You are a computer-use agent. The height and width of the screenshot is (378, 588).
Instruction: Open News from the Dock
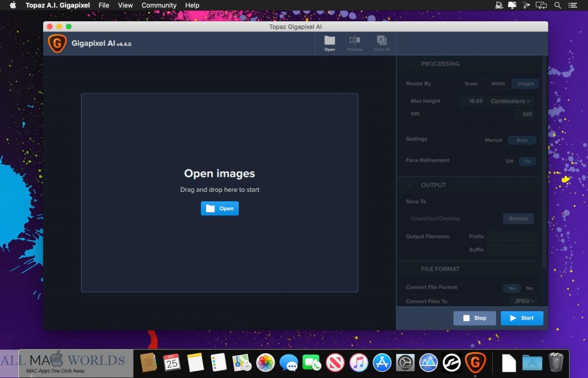[x=335, y=362]
